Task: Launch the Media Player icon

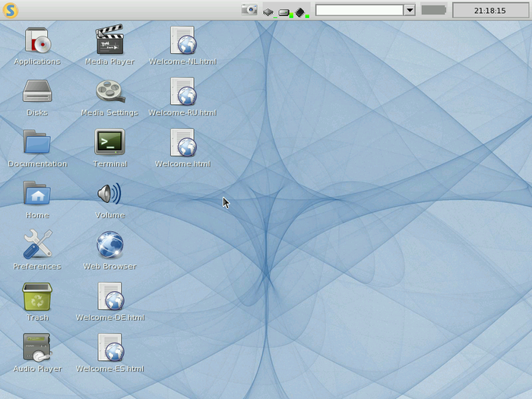Action: pos(109,40)
